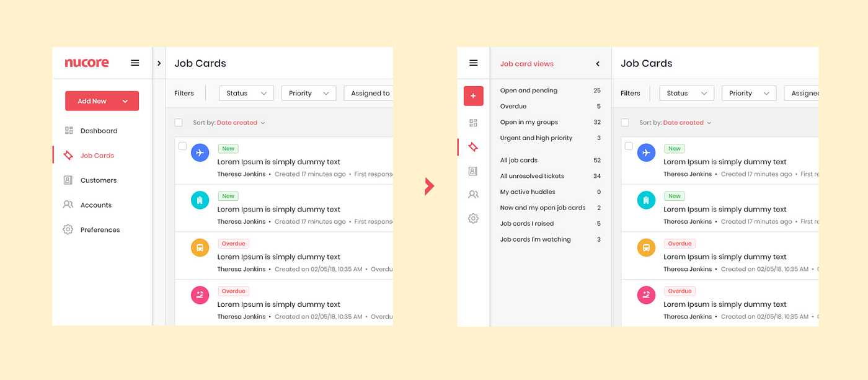Select New and my open job cards view
The height and width of the screenshot is (380, 868).
[551, 208]
